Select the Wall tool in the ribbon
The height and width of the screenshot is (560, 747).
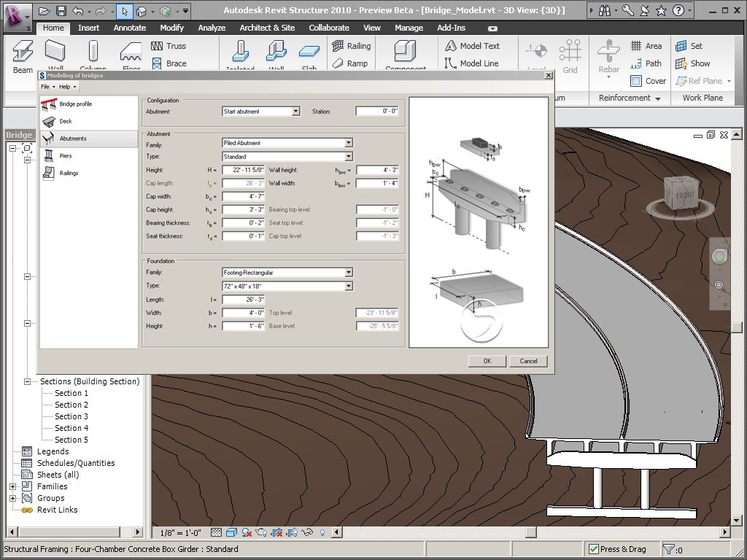(x=55, y=51)
